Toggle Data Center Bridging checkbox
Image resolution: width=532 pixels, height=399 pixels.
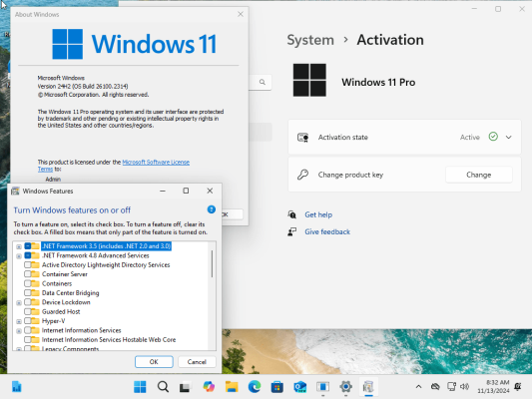pos(28,292)
